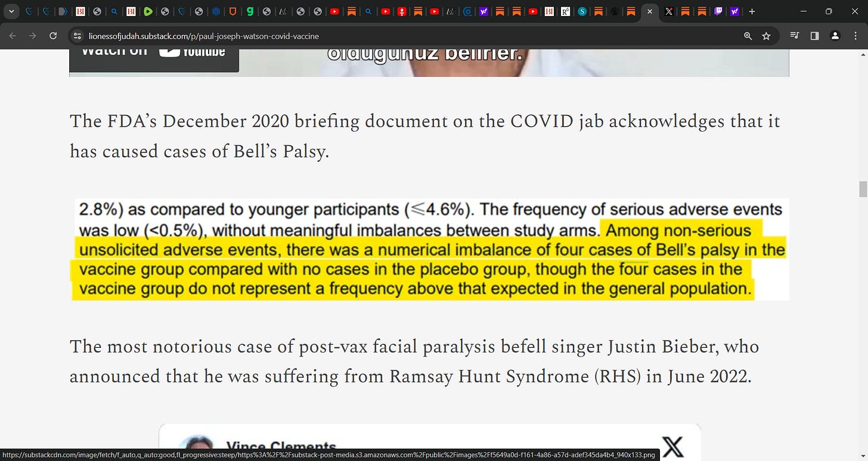
Task: Go forward one page
Action: (x=33, y=36)
